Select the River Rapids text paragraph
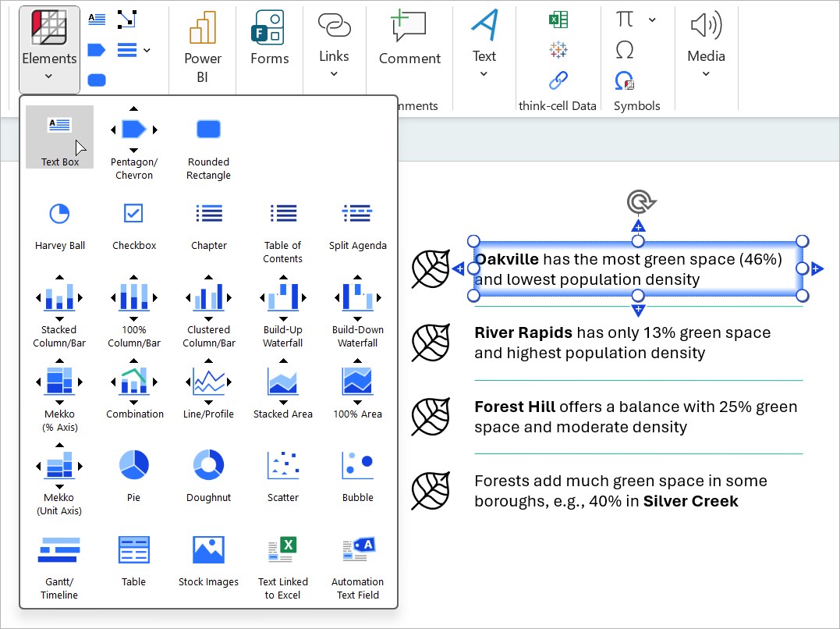 (x=622, y=343)
